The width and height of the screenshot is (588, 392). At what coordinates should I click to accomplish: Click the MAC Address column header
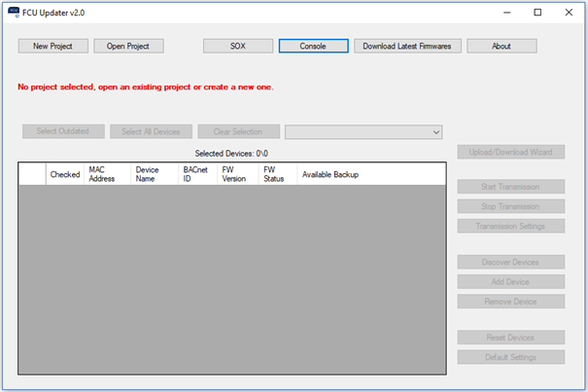[x=107, y=174]
